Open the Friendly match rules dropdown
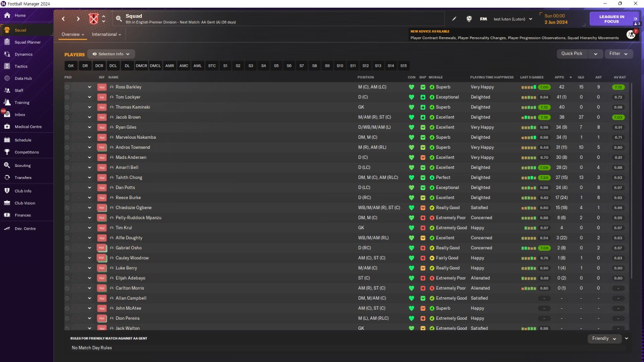The image size is (644, 362). (x=604, y=339)
